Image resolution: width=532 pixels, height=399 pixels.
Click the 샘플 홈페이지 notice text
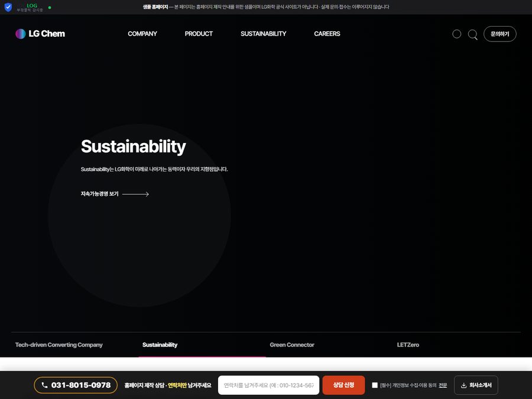click(155, 7)
